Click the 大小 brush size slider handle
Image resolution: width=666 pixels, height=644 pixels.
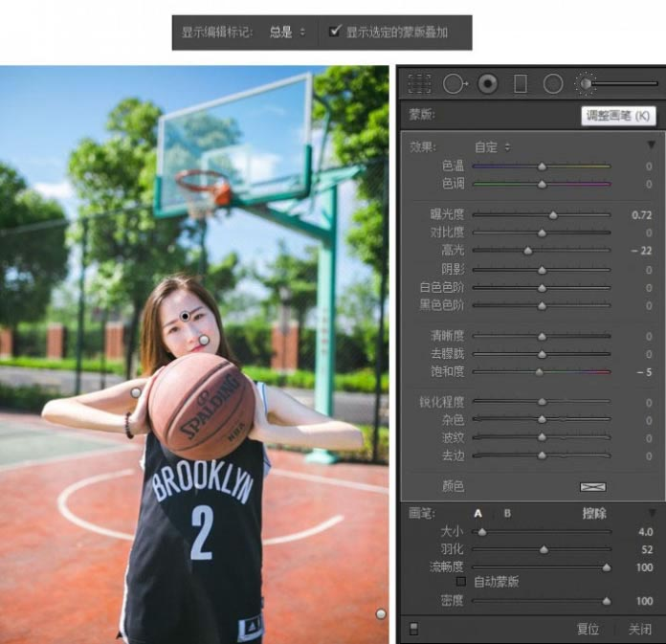tap(482, 532)
